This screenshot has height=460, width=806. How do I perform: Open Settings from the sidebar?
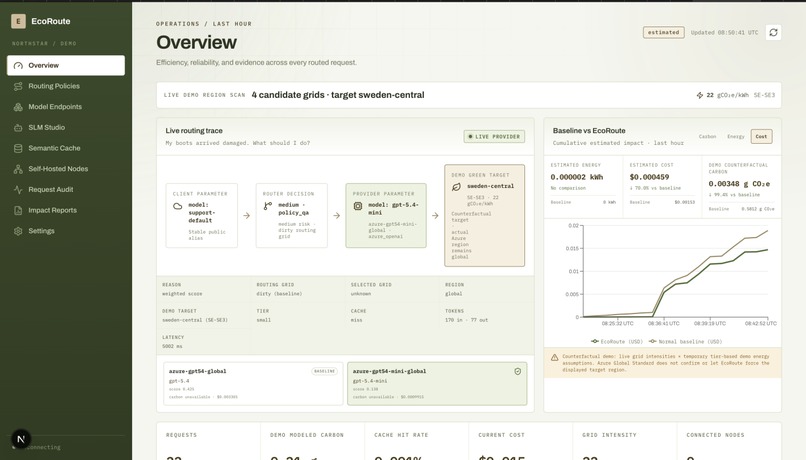point(66,231)
